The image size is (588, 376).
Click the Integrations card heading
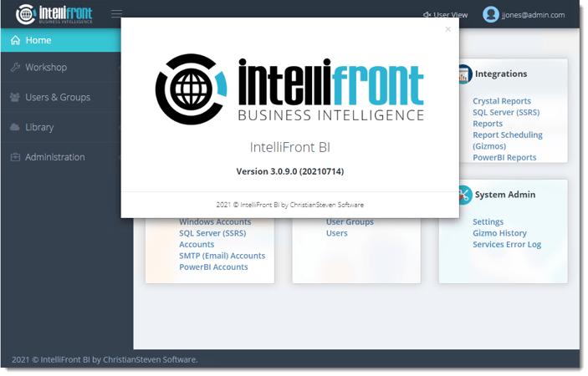click(x=501, y=74)
